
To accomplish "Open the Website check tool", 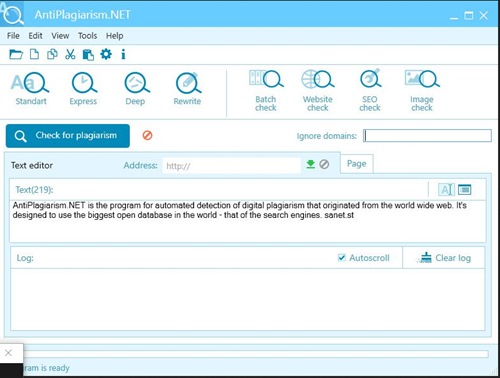I will click(318, 90).
